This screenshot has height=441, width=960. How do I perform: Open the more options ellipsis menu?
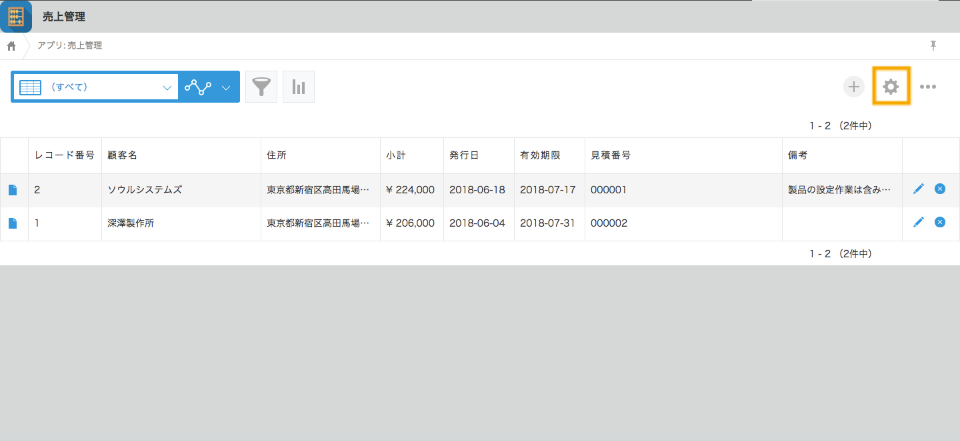[x=928, y=87]
